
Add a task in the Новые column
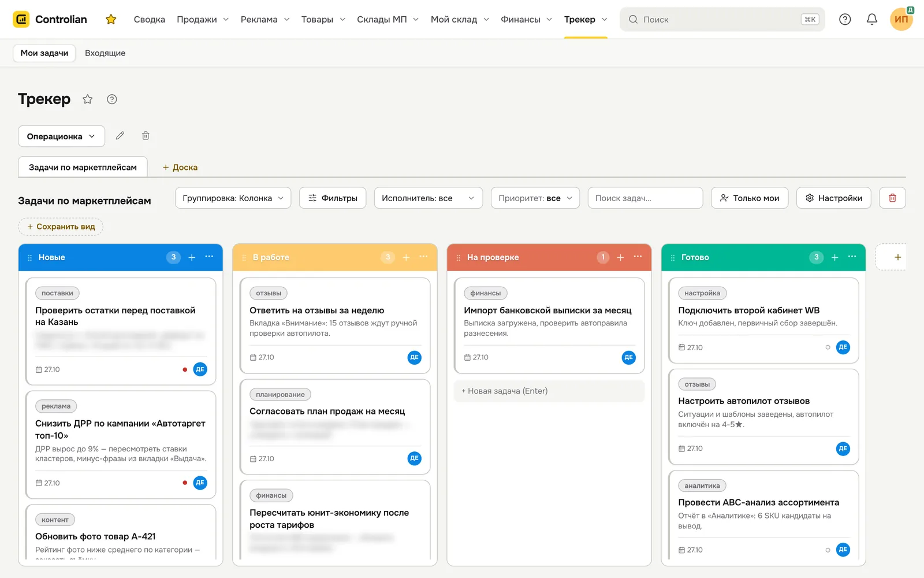coord(192,257)
